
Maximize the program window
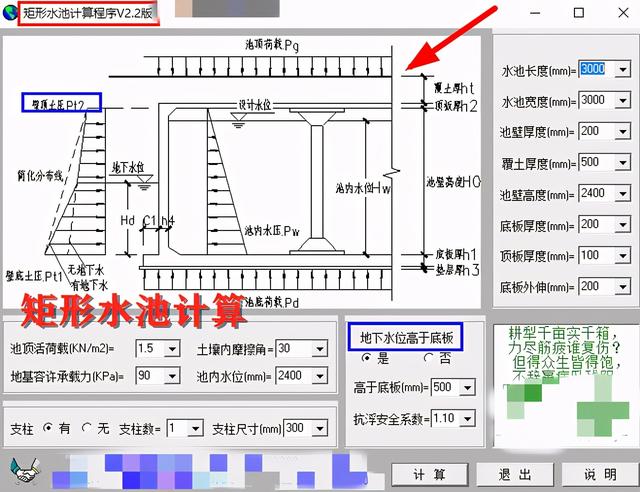pos(579,13)
